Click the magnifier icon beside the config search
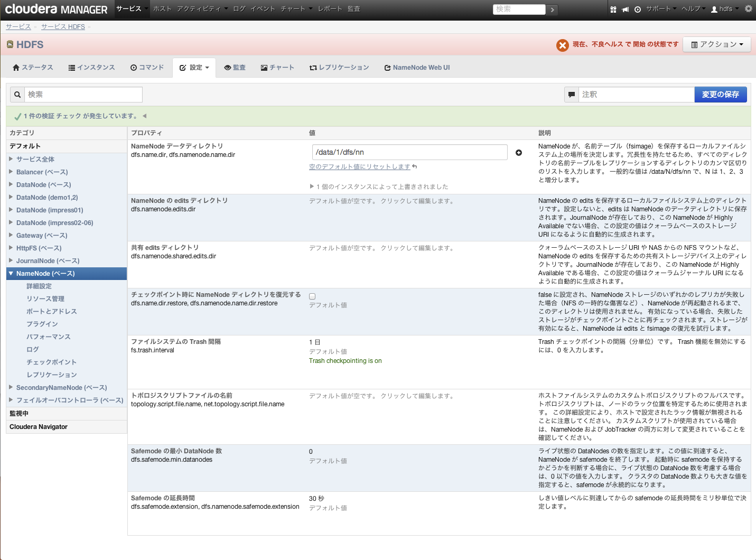756x560 pixels. (17, 95)
